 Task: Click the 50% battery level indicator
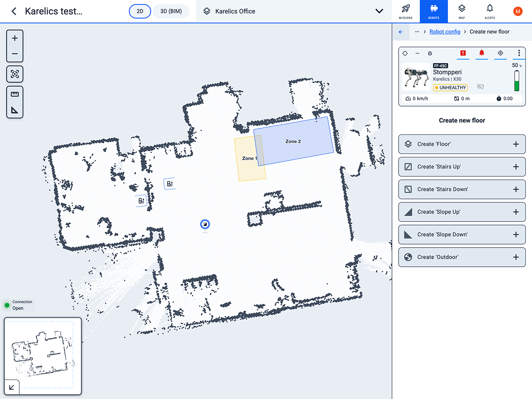516,80
